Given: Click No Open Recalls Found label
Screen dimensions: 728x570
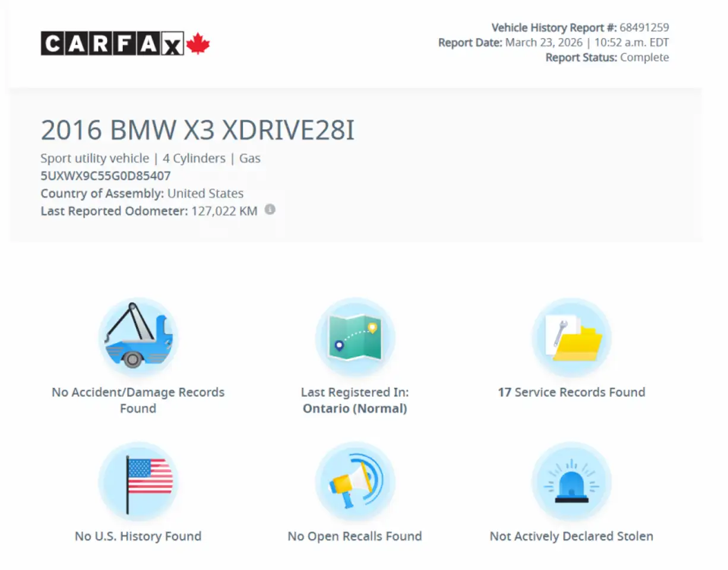Looking at the screenshot, I should [x=355, y=536].
